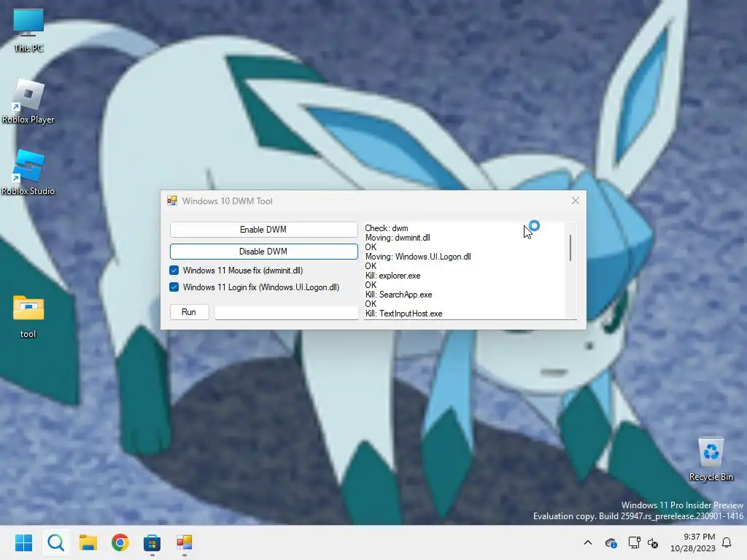Close the Windows 10 DWM Tool window
This screenshot has width=747, height=560.
(x=575, y=201)
